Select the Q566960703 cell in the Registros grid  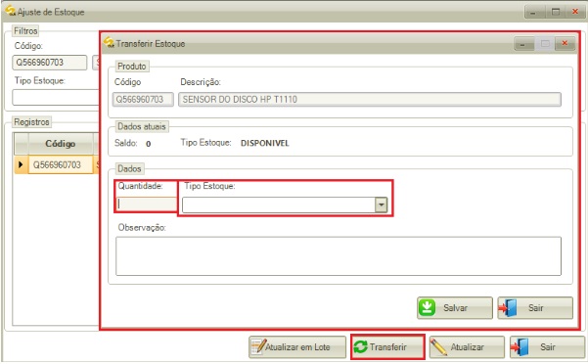pyautogui.click(x=61, y=164)
